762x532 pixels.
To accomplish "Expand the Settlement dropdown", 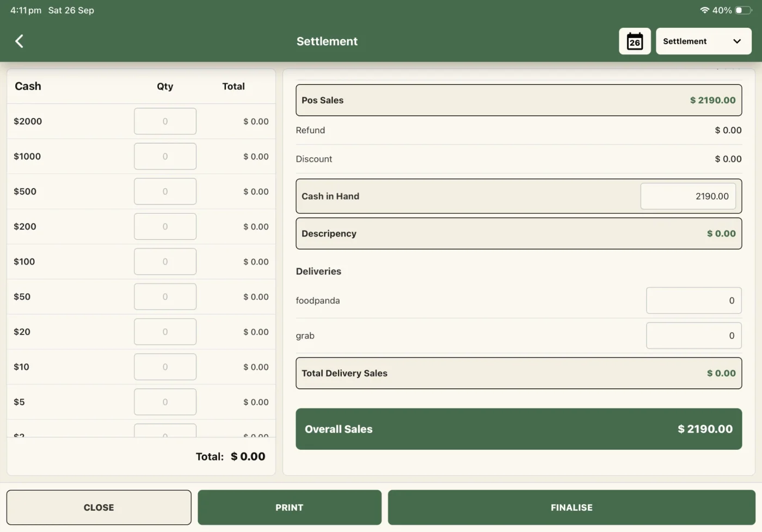I will tap(703, 41).
